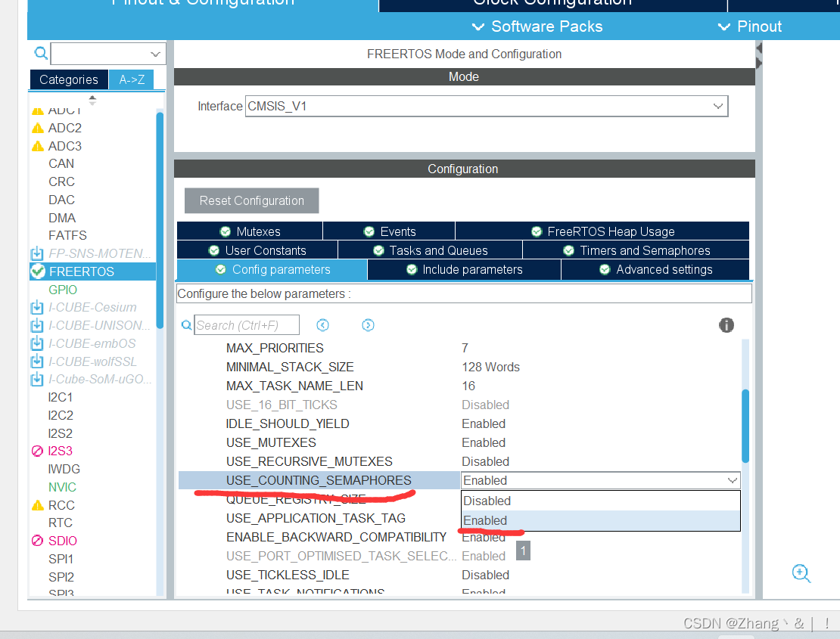Click the FREERTOS green check icon
The height and width of the screenshot is (639, 840).
pos(38,271)
